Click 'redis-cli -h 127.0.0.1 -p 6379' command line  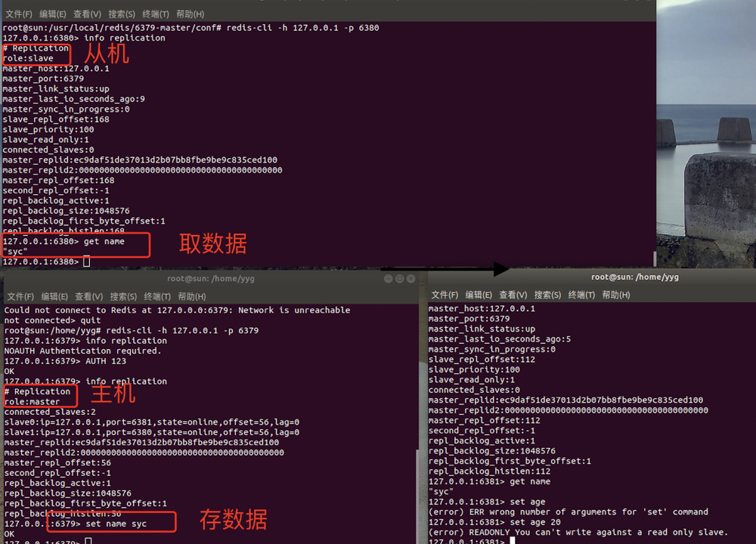click(x=182, y=330)
